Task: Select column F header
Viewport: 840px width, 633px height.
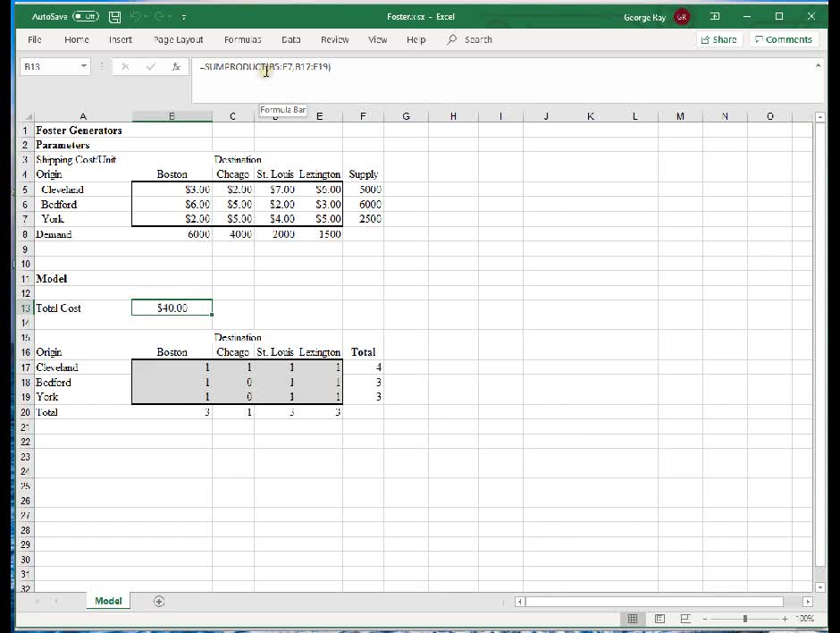Action: tap(363, 116)
